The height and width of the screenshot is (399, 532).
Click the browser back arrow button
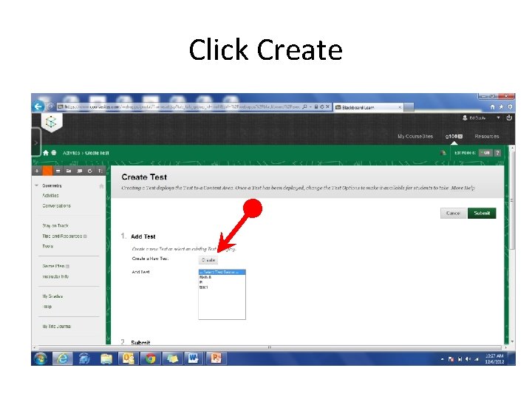[x=38, y=106]
